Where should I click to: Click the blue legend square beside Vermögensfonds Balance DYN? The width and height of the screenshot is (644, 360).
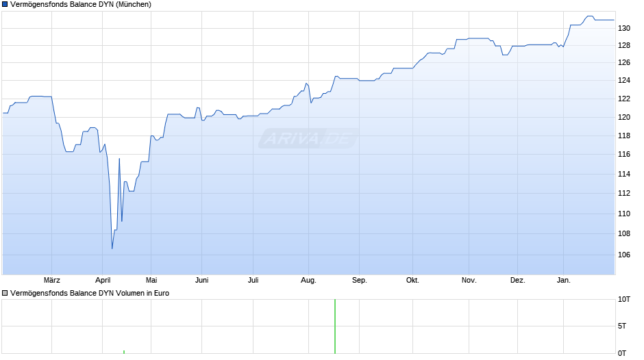[5, 5]
